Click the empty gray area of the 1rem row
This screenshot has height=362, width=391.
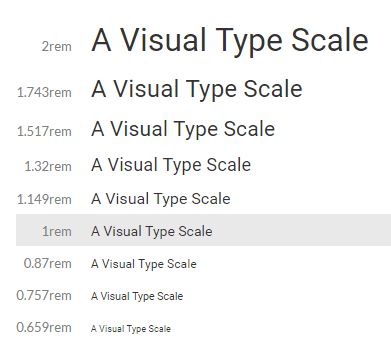coord(300,230)
